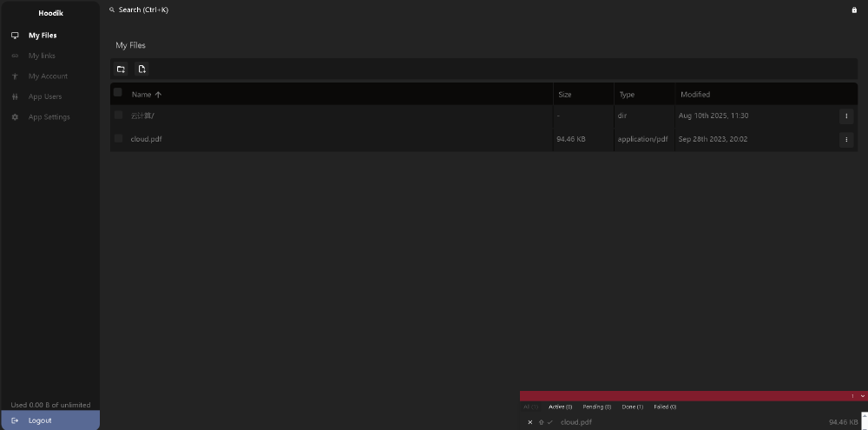Image resolution: width=868 pixels, height=430 pixels.
Task: Click Aug 10th 2025, 11:30 date cell
Action: (x=713, y=116)
